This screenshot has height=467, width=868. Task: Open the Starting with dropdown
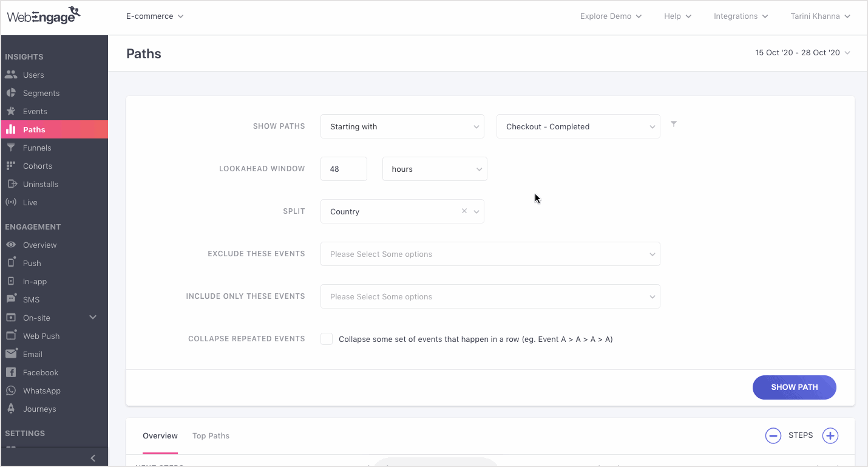[402, 126]
